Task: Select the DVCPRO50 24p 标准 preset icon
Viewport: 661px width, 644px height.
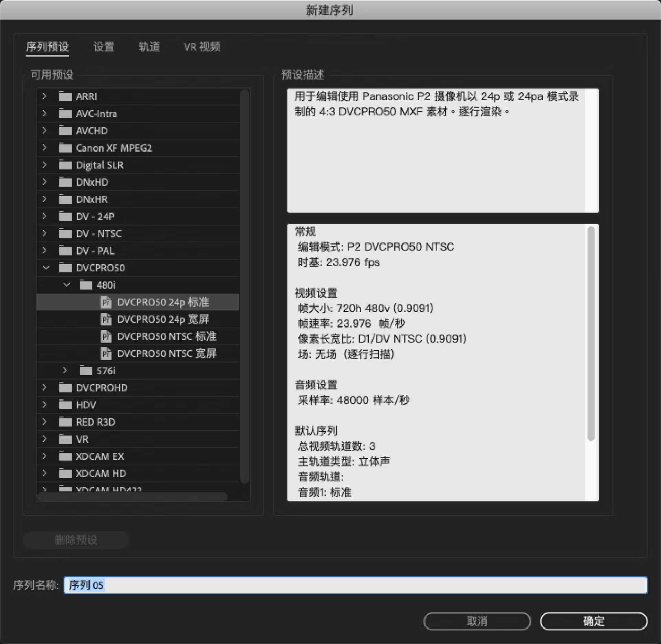Action: (x=107, y=302)
